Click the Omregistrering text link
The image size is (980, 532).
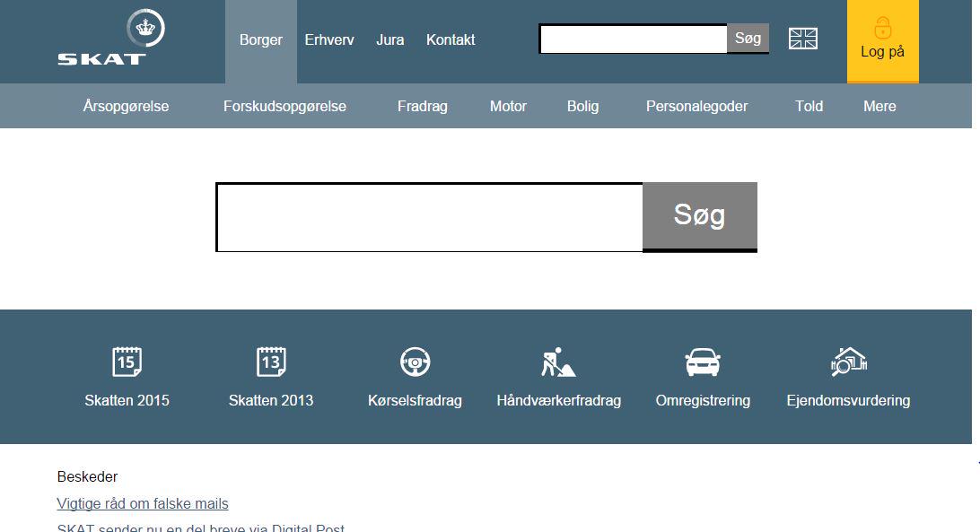point(703,401)
